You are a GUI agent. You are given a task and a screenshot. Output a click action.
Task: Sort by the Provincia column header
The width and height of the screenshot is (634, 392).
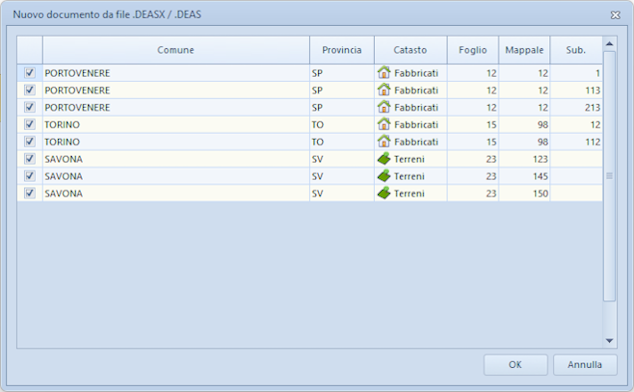pyautogui.click(x=342, y=50)
